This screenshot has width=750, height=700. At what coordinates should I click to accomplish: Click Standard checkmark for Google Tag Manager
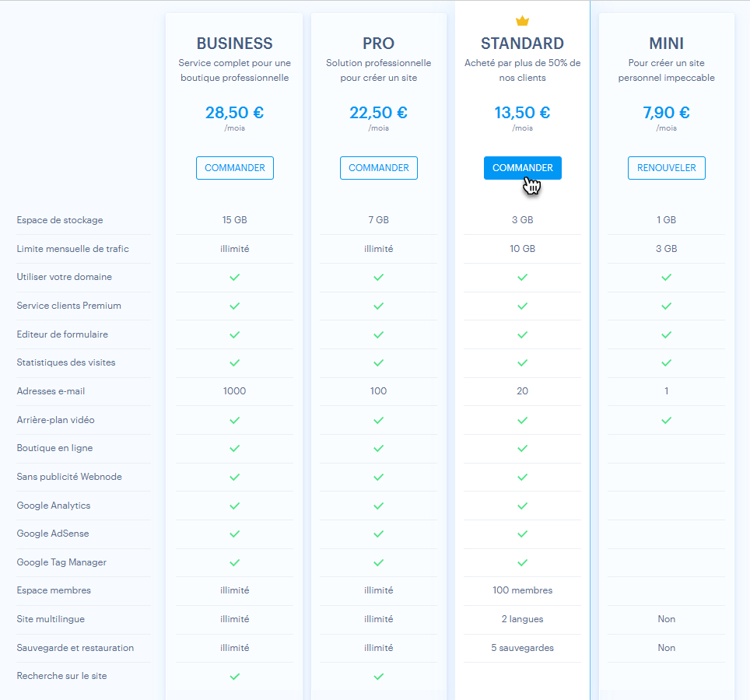tap(522, 562)
